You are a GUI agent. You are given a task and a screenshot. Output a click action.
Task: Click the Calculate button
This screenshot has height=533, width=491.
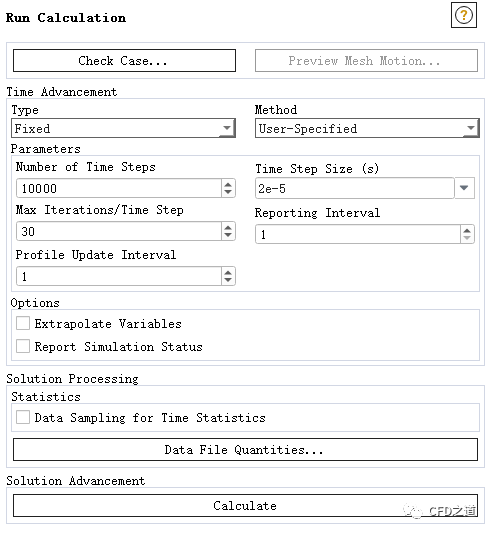tap(245, 505)
